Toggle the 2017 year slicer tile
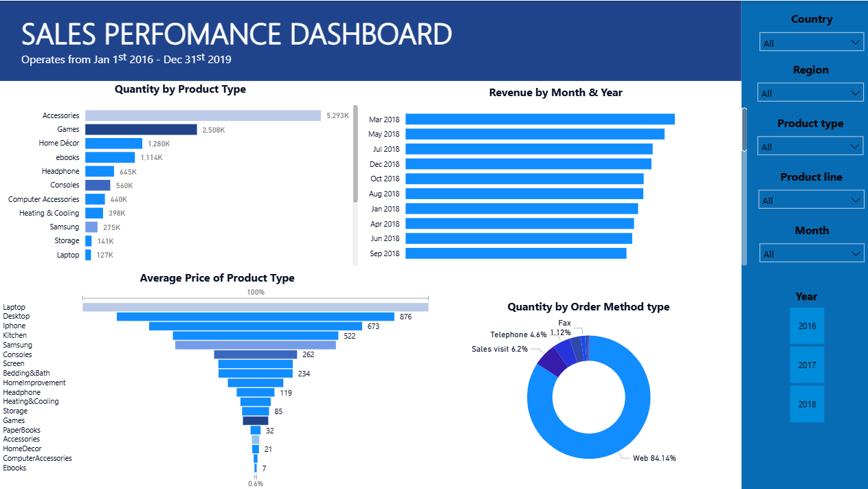This screenshot has height=489, width=868. click(x=807, y=365)
